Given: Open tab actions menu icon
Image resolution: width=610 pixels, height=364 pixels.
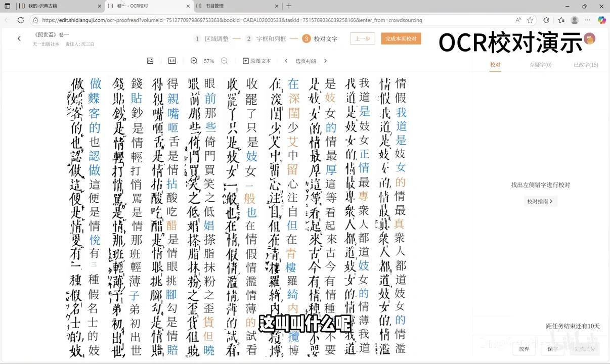Looking at the screenshot, I should [7, 6].
